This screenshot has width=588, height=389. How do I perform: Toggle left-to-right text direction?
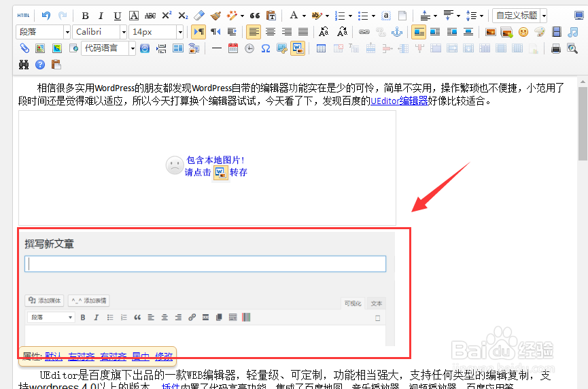[x=198, y=32]
